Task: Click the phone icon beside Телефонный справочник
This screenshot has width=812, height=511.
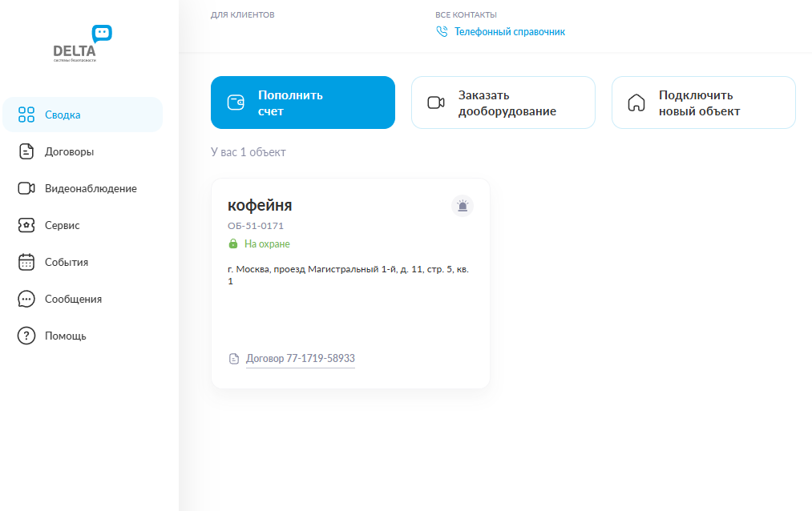Action: point(442,32)
